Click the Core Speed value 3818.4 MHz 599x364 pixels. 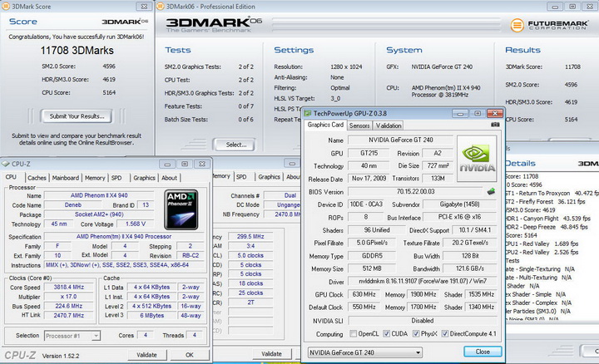pos(68,287)
